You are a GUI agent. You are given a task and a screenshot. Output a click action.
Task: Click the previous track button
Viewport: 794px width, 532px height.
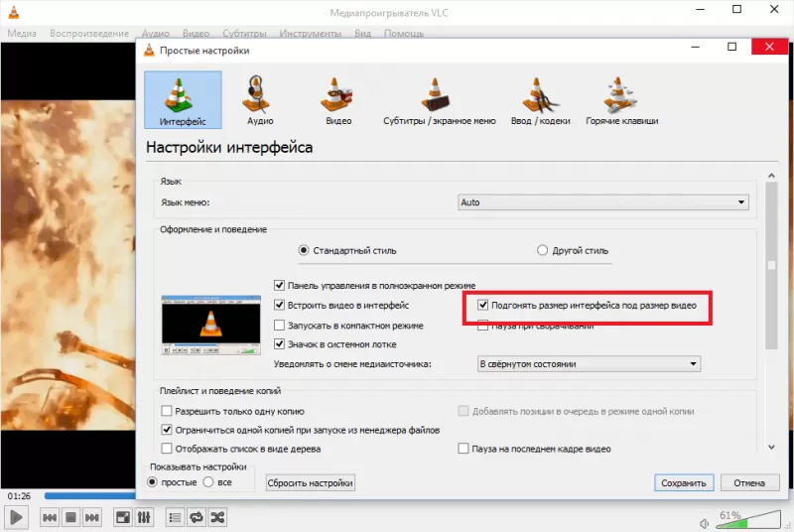[x=50, y=517]
